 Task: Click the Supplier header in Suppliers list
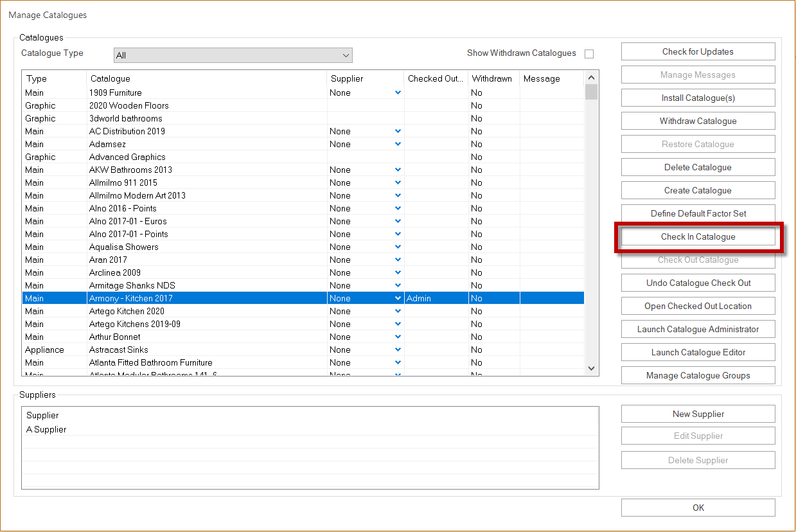point(310,415)
